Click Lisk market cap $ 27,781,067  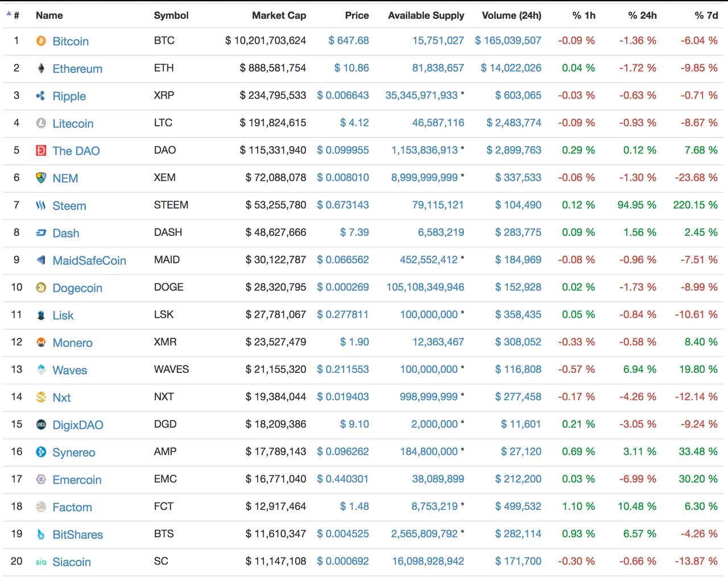[x=276, y=314]
